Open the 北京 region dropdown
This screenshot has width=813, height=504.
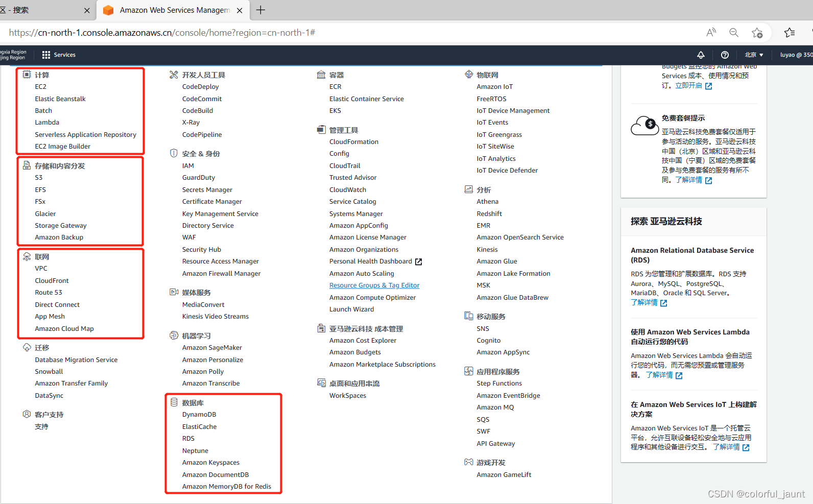pyautogui.click(x=754, y=55)
